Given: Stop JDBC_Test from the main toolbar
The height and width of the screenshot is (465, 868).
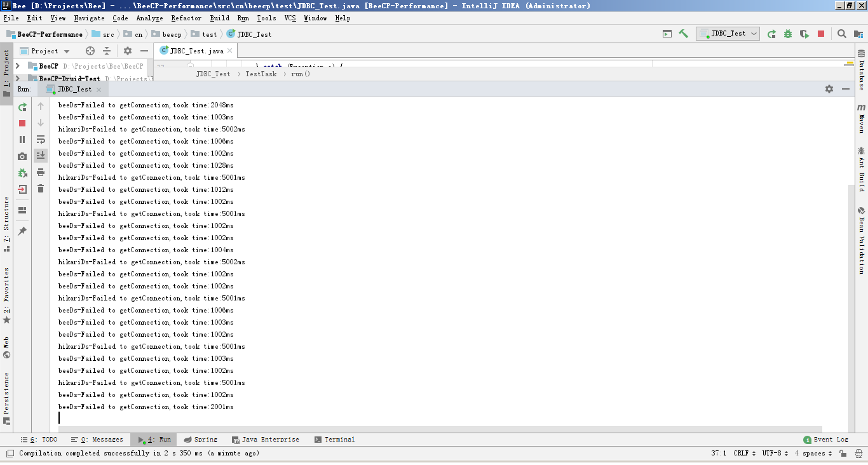Looking at the screenshot, I should 821,34.
